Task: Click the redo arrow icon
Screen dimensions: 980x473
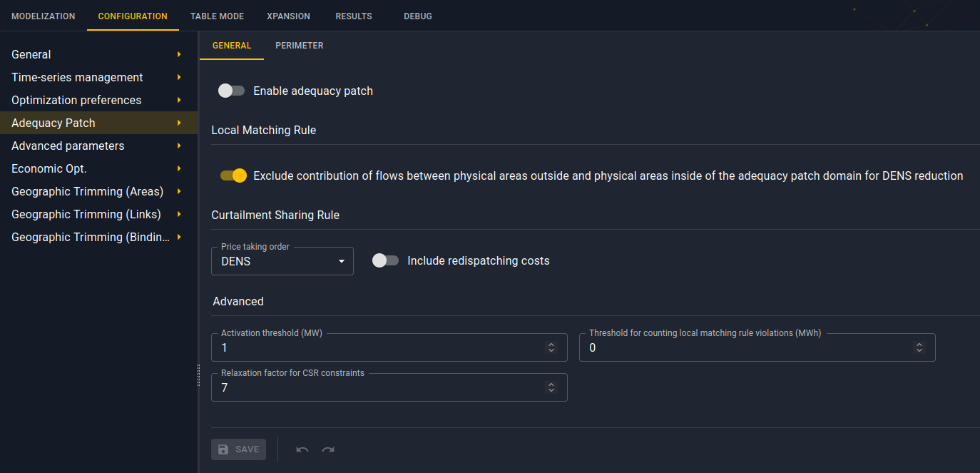Action: point(328,449)
